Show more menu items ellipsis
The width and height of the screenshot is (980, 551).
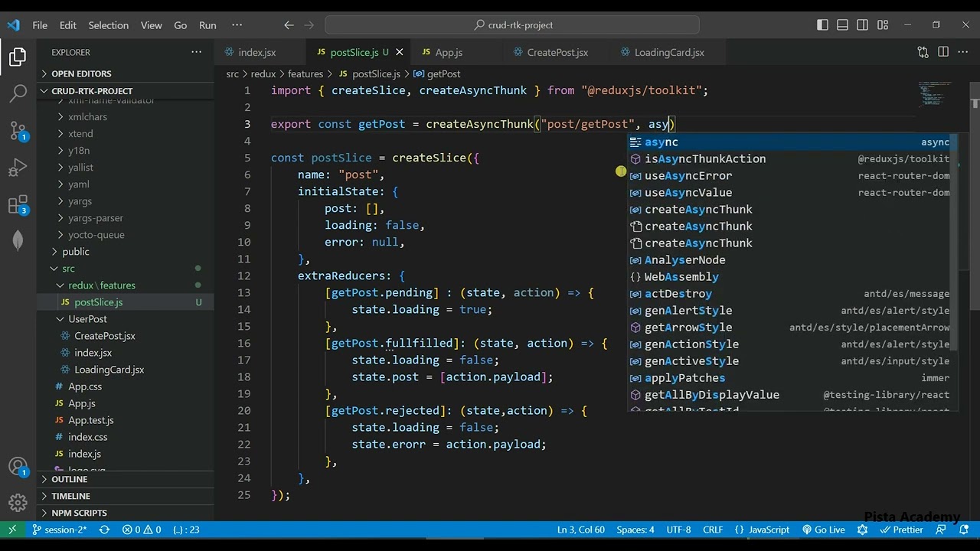click(237, 25)
